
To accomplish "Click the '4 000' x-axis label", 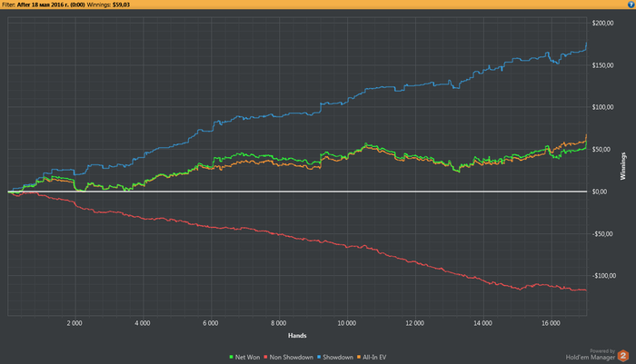I will 143,323.
